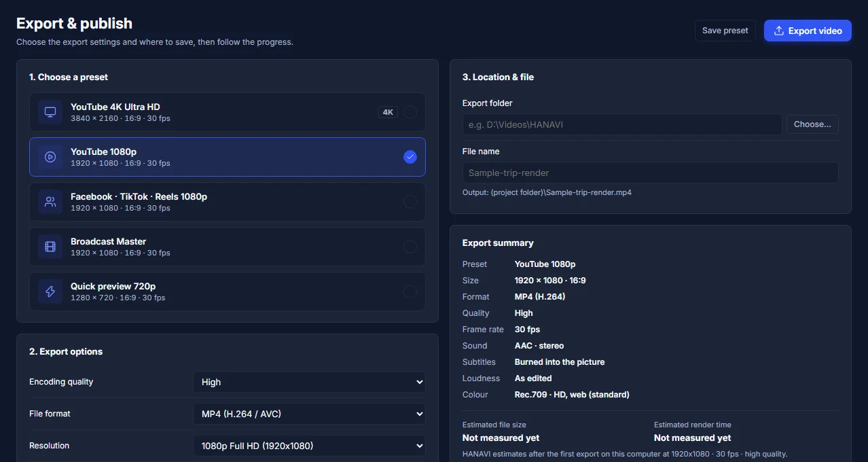This screenshot has width=868, height=462.
Task: Open the File format dropdown
Action: click(x=310, y=414)
